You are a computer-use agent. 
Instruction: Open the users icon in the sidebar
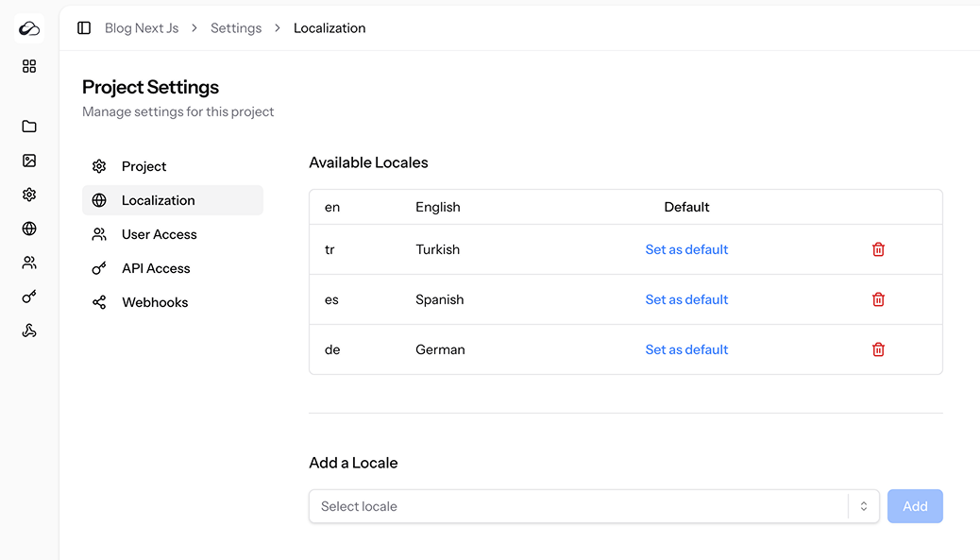(x=28, y=262)
